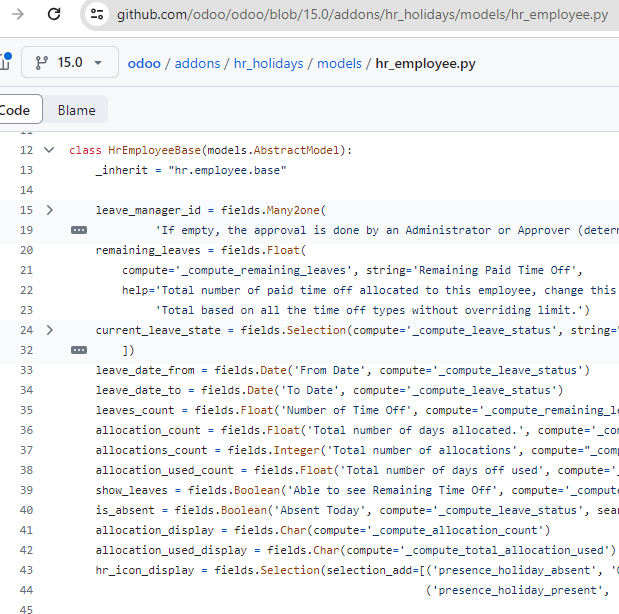This screenshot has height=614, width=619.
Task: Click the URL address bar text
Action: tap(362, 15)
